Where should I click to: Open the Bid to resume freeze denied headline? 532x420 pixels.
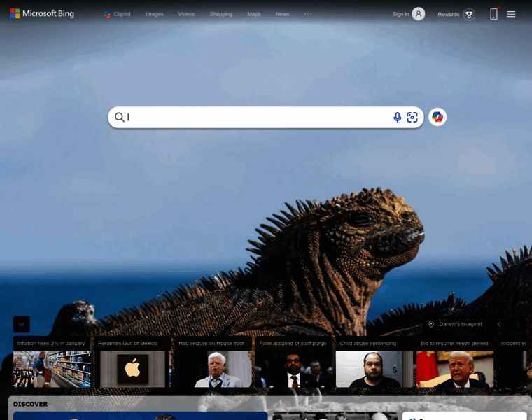454,343
